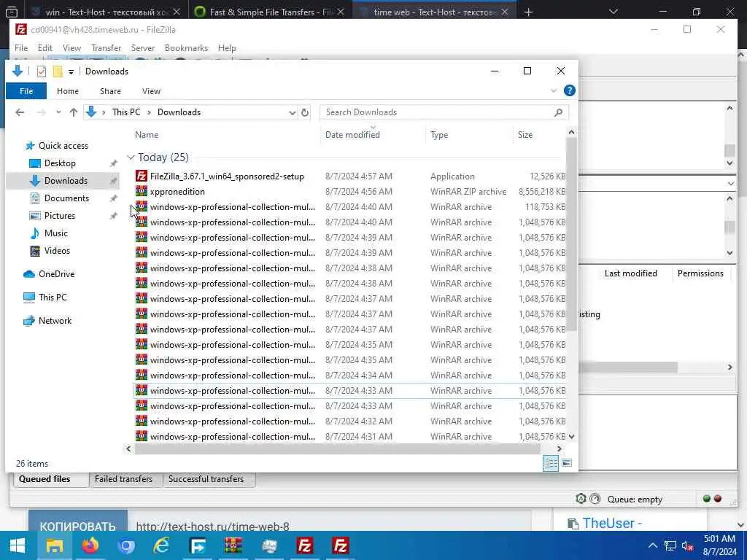The height and width of the screenshot is (560, 747).
Task: Open FileZilla File menu
Action: coord(21,48)
